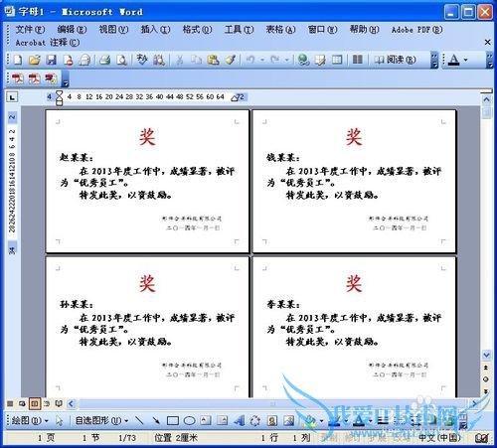497x448 pixels.
Task: Run spelling and grammar check icon
Action: point(142,60)
